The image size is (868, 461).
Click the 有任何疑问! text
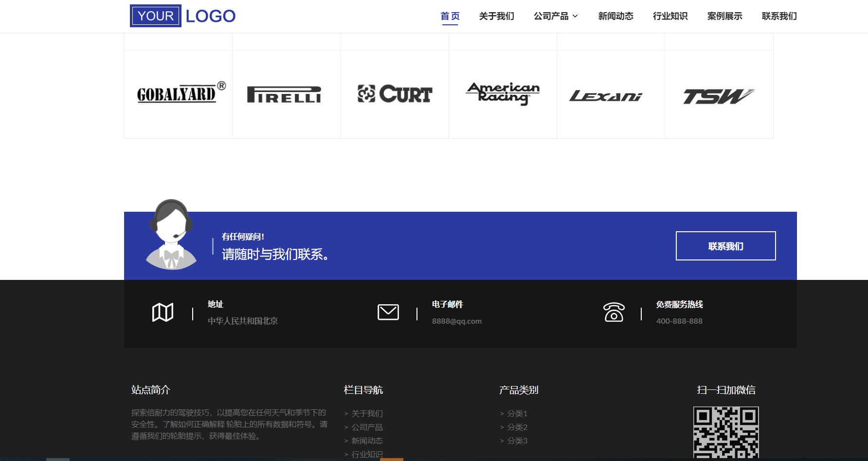pos(243,237)
